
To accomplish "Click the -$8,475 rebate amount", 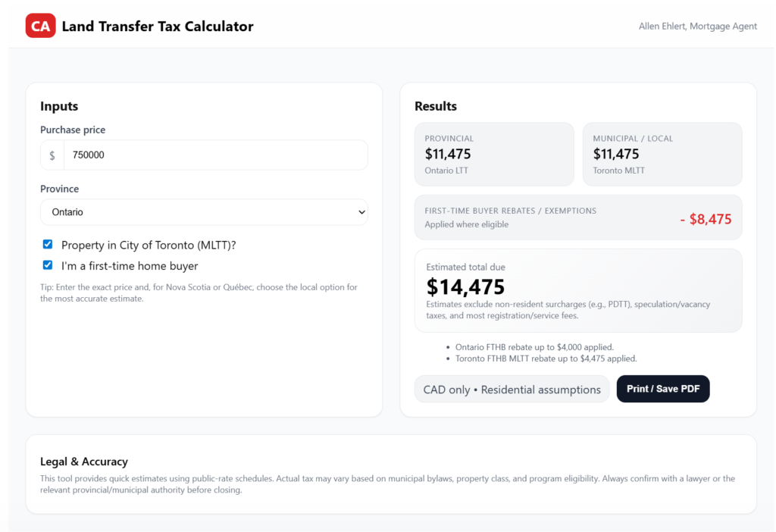I will click(x=706, y=219).
